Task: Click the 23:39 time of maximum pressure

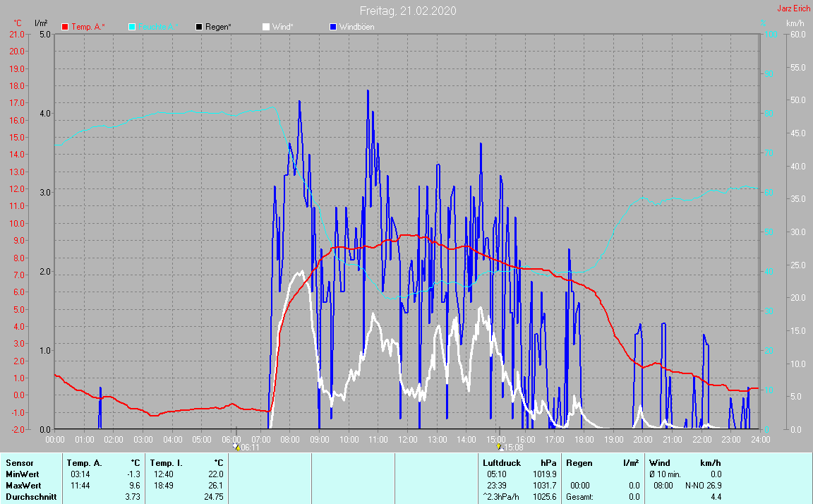Action: 497,486
